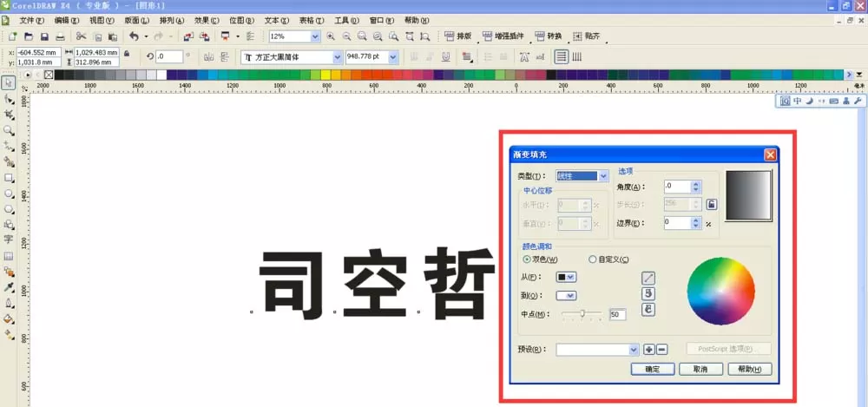
Task: Toggle the step length lock button
Action: pos(712,204)
